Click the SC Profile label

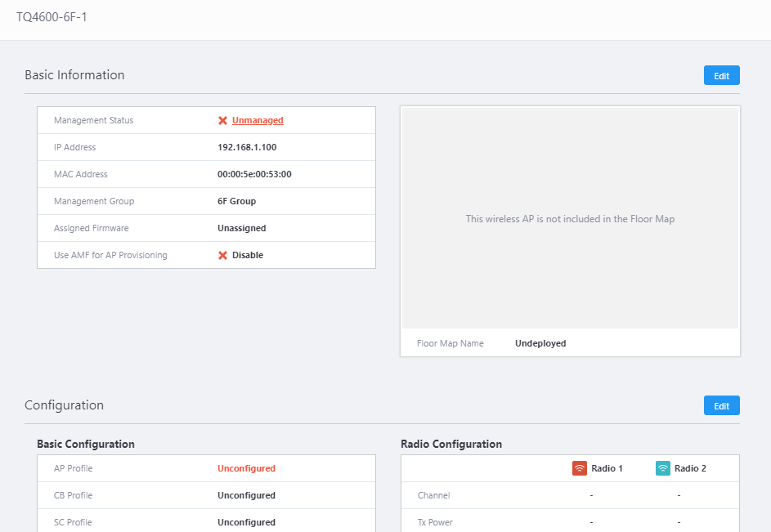pos(73,522)
